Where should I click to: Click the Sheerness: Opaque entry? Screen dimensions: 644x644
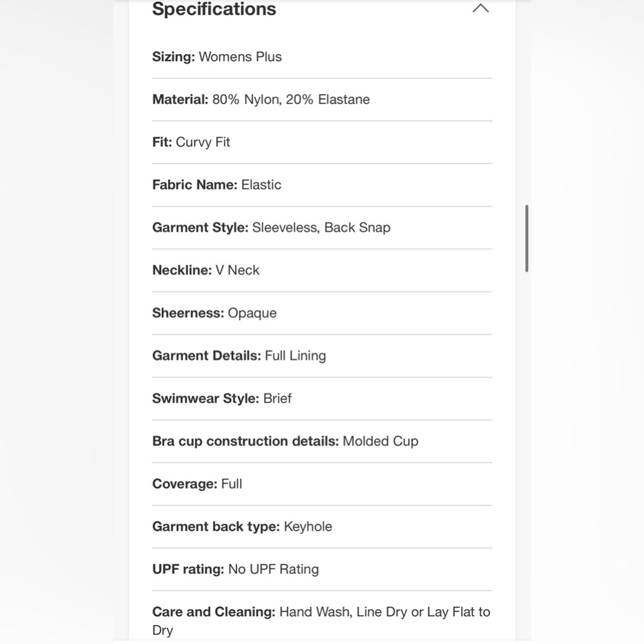[x=214, y=313]
